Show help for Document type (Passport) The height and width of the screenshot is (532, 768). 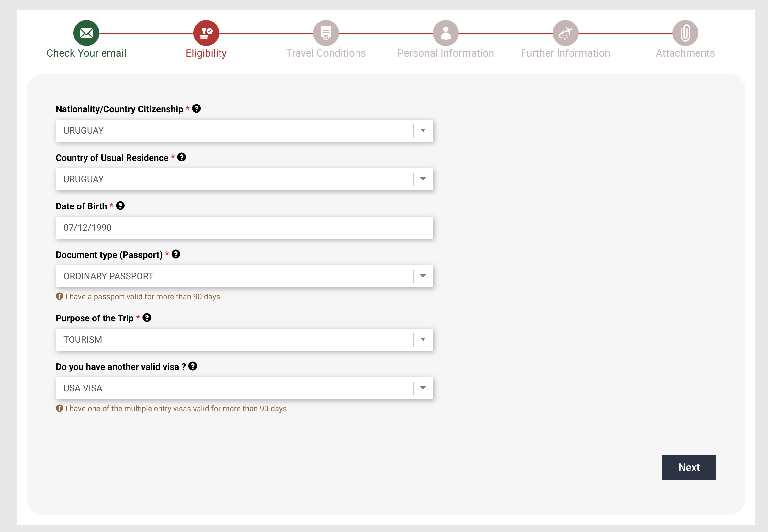176,254
